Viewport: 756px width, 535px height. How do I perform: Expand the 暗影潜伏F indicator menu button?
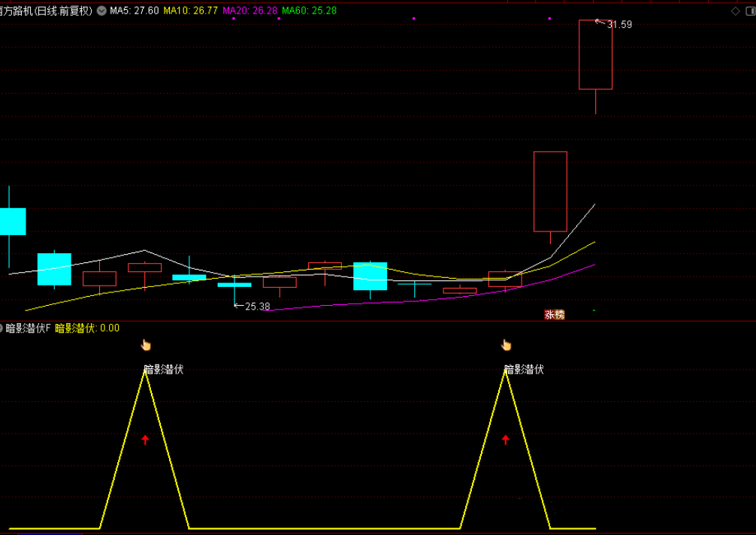(x=2, y=328)
